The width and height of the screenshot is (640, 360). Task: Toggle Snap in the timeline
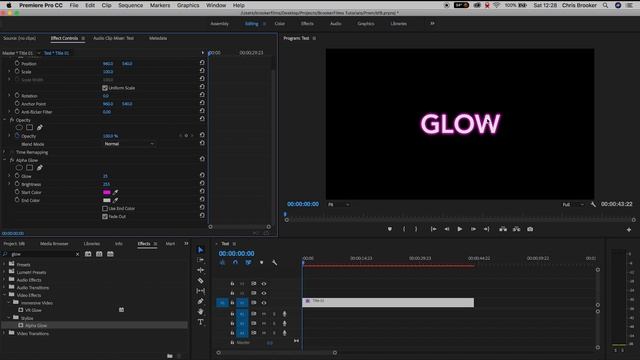point(235,263)
